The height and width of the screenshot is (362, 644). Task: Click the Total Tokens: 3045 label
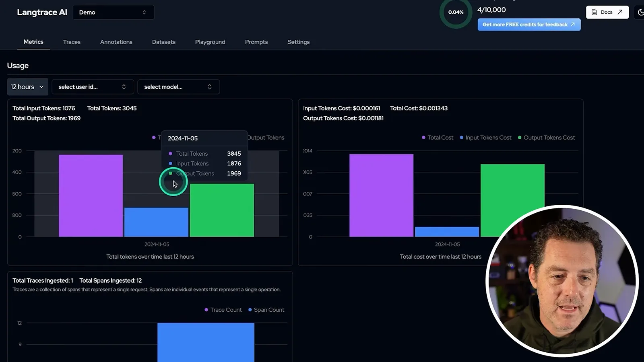click(112, 108)
